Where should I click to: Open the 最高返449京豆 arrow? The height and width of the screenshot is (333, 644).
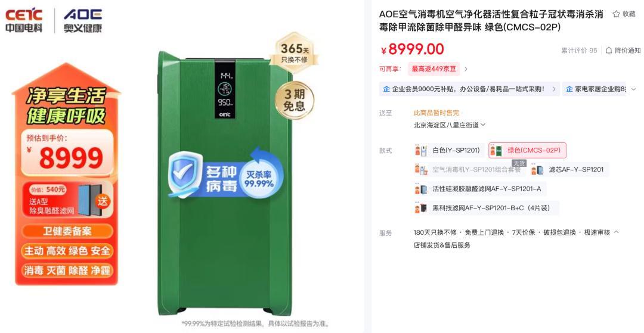(x=466, y=69)
